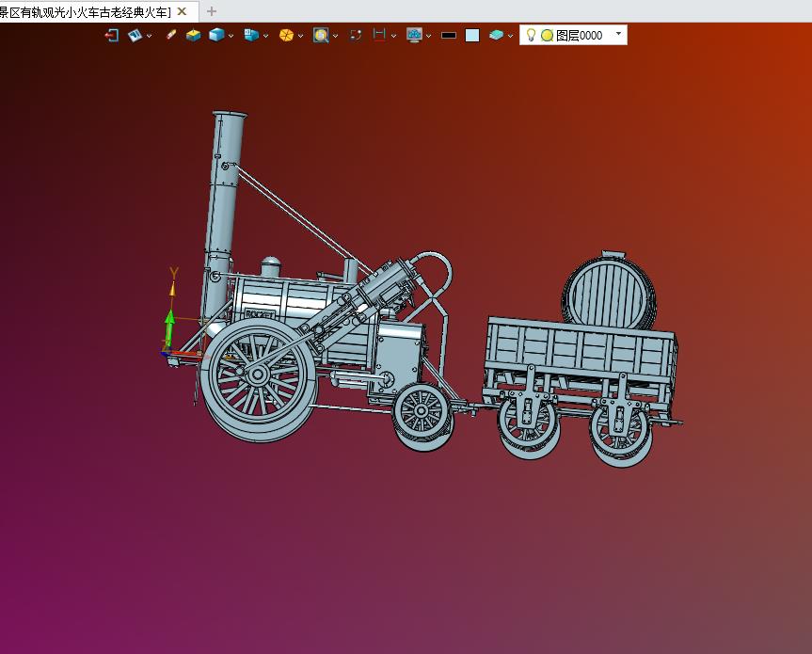Image resolution: width=812 pixels, height=654 pixels.
Task: Toggle the layer light bulb visibility
Action: click(x=531, y=35)
